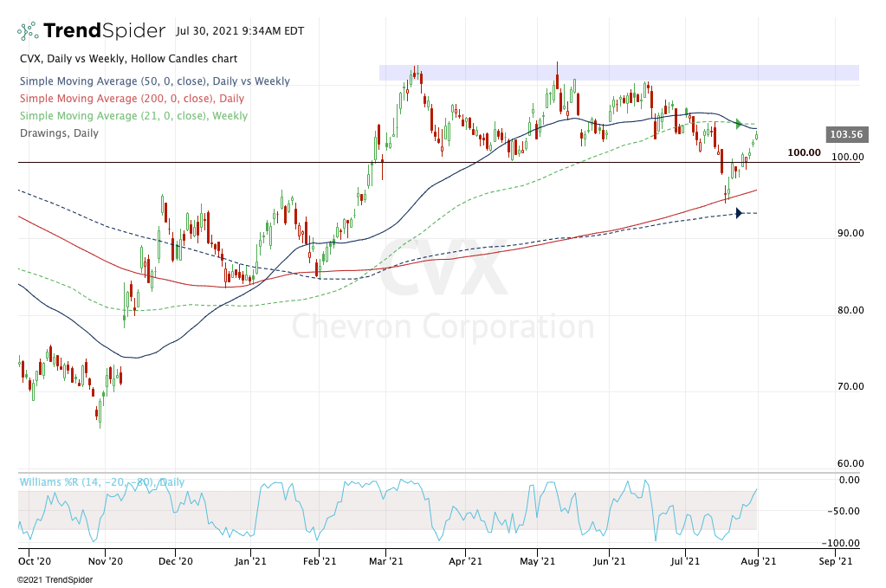This screenshot has width=886, height=588.
Task: Click the Nov '20 date axis label
Action: point(106,561)
